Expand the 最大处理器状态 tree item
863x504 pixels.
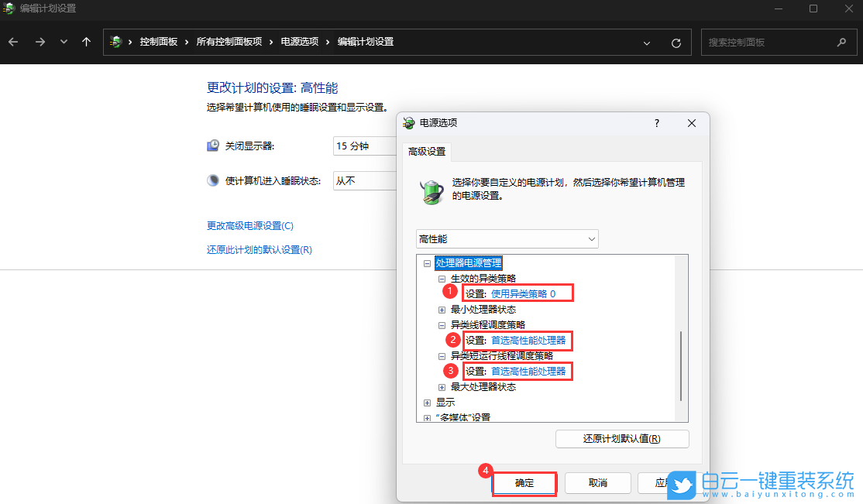(442, 386)
